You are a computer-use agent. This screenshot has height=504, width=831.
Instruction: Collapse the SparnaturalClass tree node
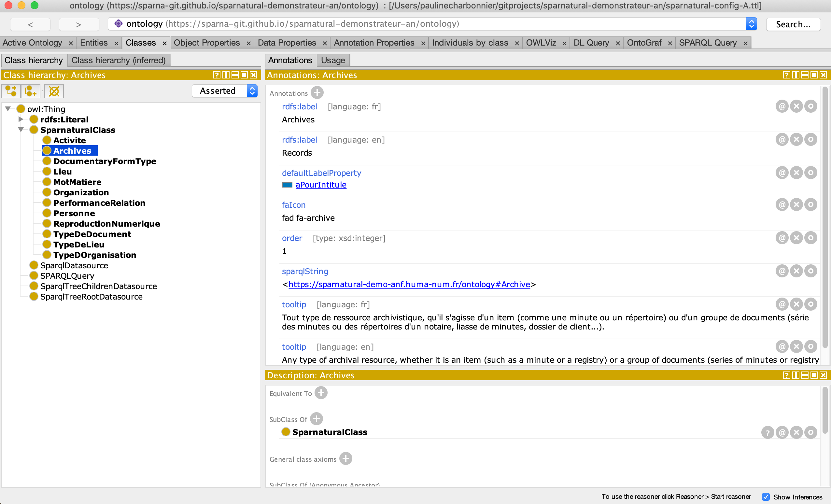[x=20, y=130]
